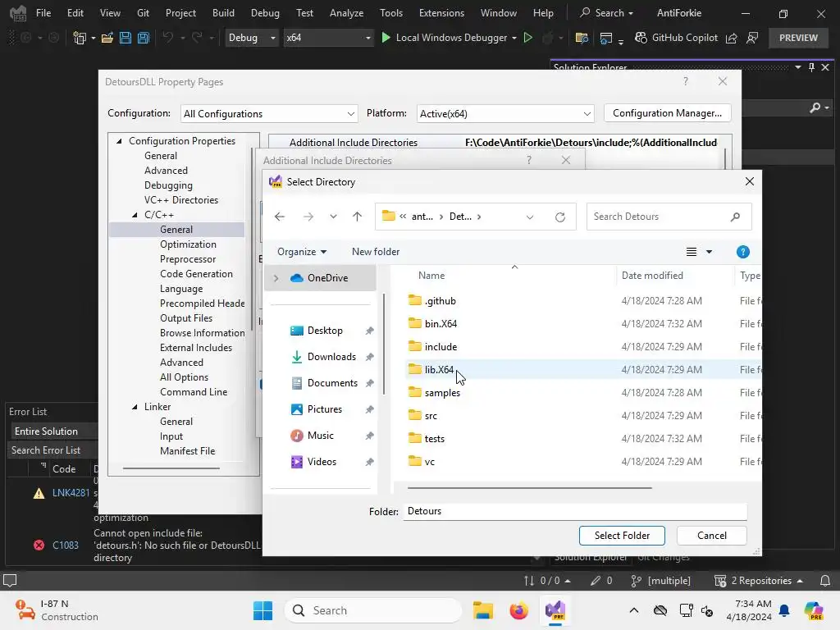The width and height of the screenshot is (840, 630).
Task: Select Input under Linker
Action: point(171,436)
